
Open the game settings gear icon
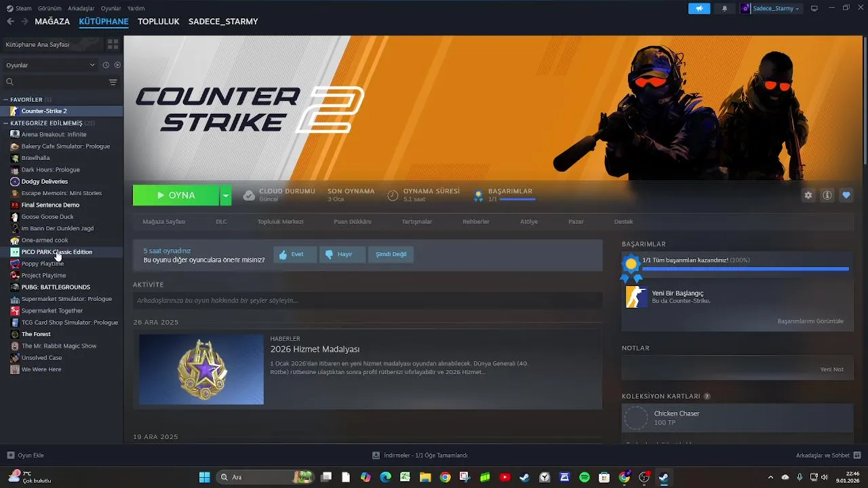tap(808, 195)
